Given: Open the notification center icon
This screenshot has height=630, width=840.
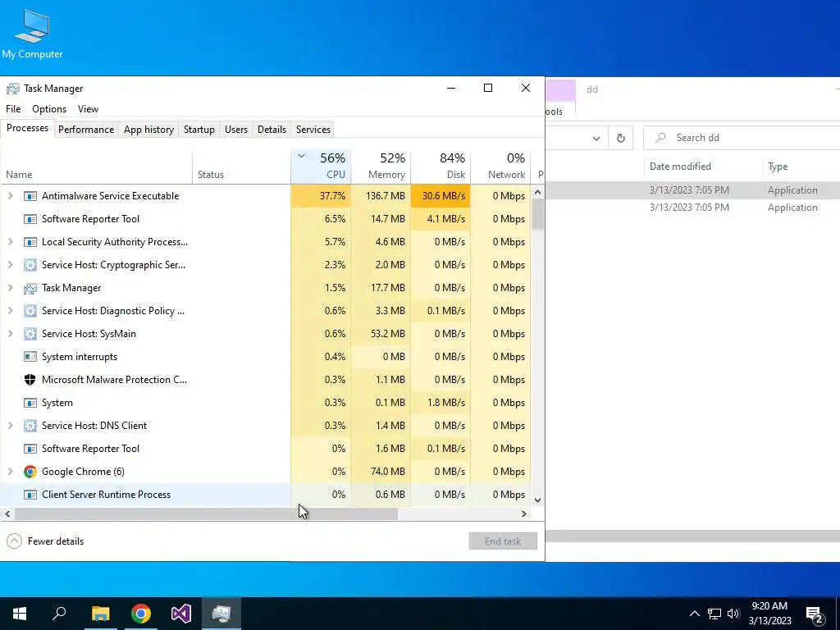Looking at the screenshot, I should click(x=814, y=614).
